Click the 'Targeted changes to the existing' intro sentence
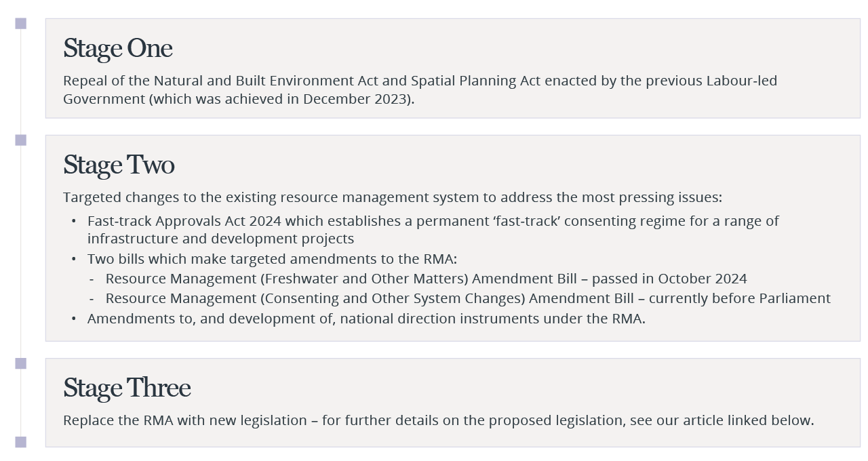 coord(393,197)
